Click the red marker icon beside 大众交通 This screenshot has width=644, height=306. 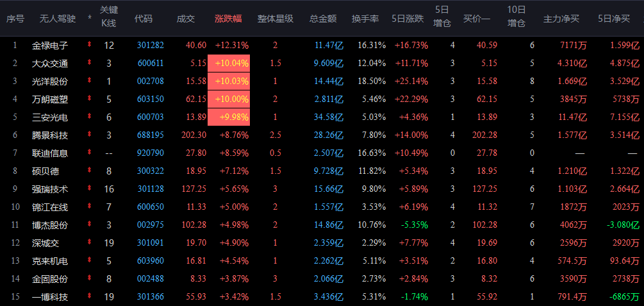tap(90, 63)
